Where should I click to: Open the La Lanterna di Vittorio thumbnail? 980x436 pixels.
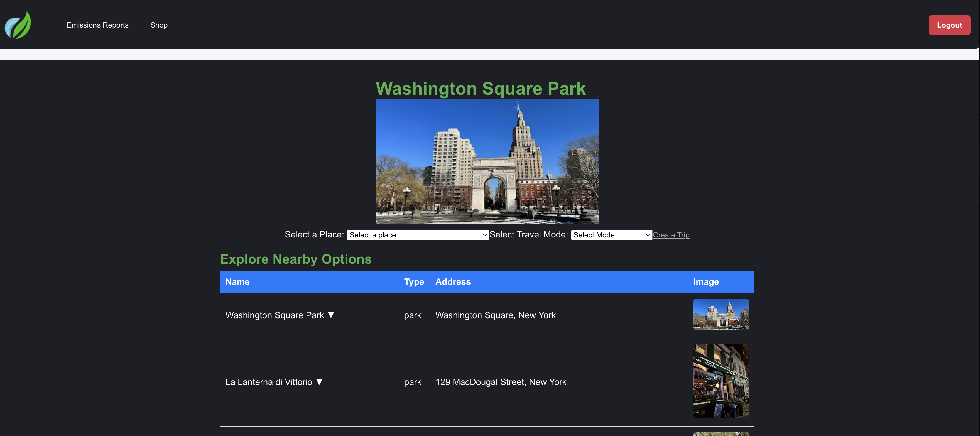tap(721, 381)
